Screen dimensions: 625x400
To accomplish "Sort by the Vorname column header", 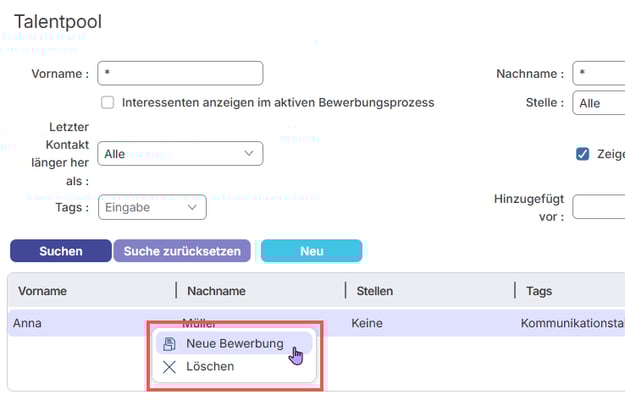I will click(x=42, y=291).
